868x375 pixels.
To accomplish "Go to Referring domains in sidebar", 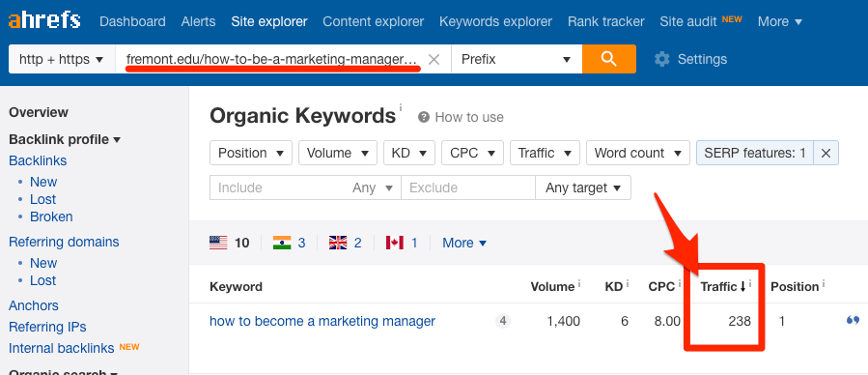I will point(64,242).
